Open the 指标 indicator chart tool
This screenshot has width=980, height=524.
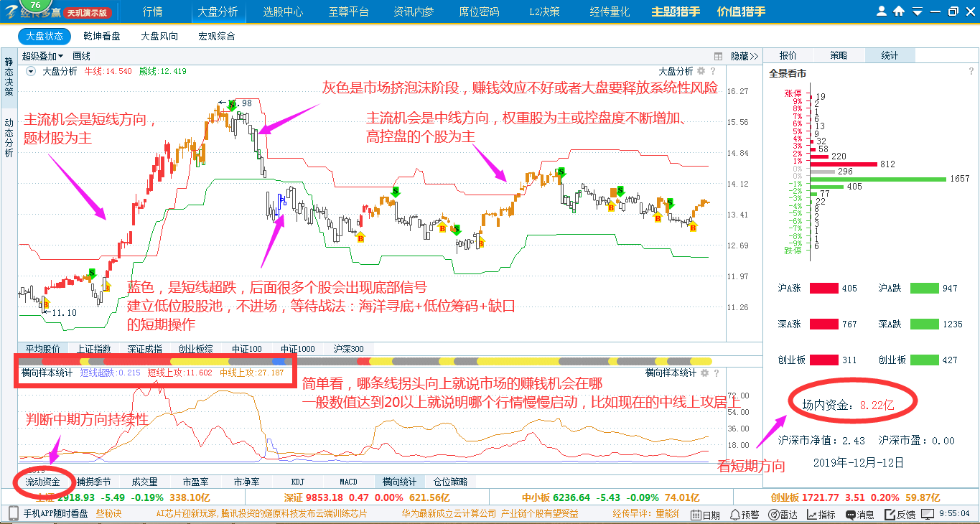(x=821, y=514)
